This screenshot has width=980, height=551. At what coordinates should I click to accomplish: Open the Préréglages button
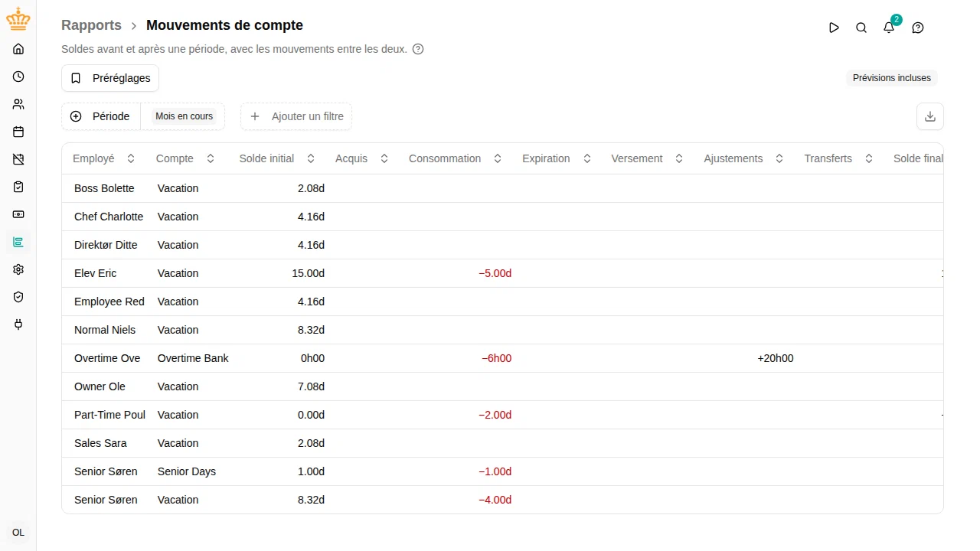pyautogui.click(x=110, y=78)
